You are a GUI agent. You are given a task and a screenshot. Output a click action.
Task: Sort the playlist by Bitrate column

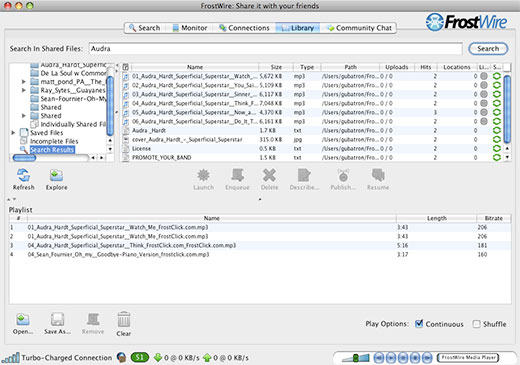pyautogui.click(x=494, y=218)
